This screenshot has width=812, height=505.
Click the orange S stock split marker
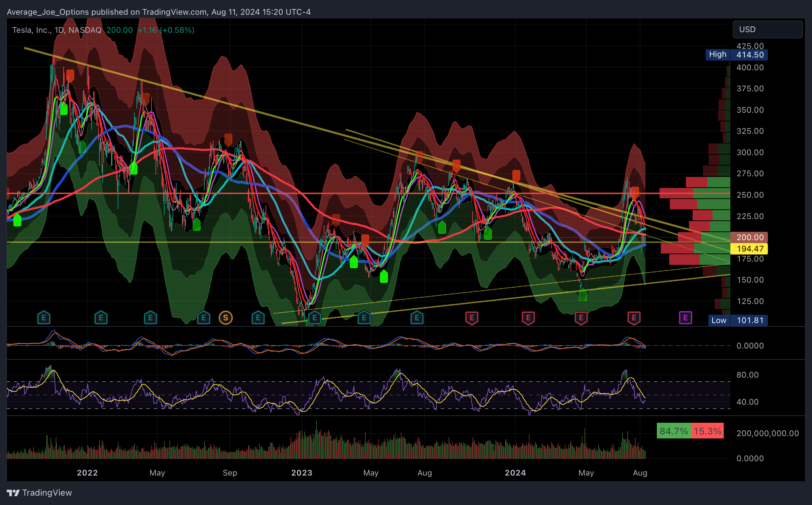click(x=226, y=318)
